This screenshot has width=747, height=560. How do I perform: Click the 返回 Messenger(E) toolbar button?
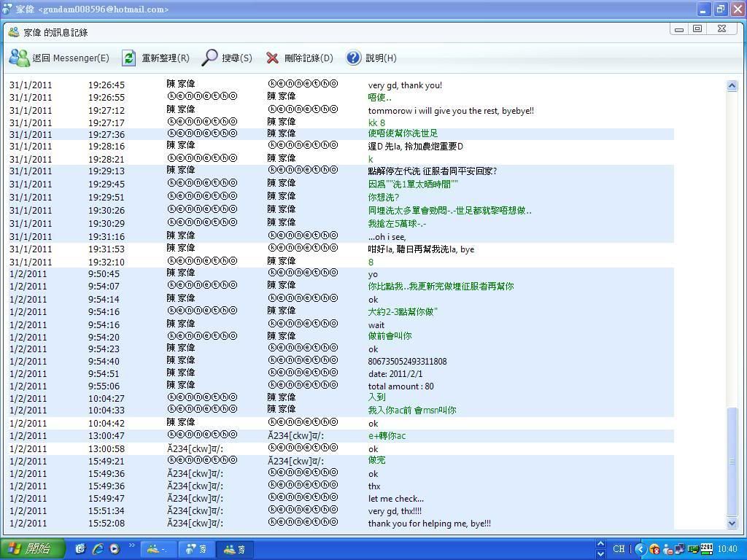[x=59, y=58]
